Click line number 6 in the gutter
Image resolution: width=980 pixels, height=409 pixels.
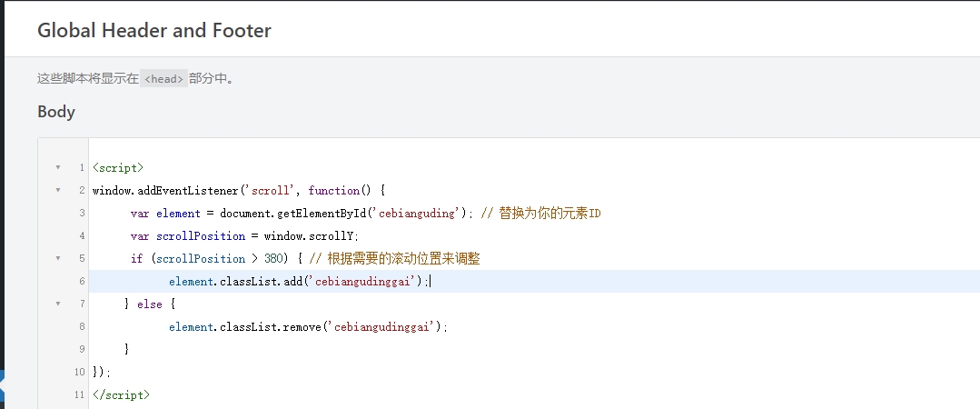pyautogui.click(x=82, y=282)
